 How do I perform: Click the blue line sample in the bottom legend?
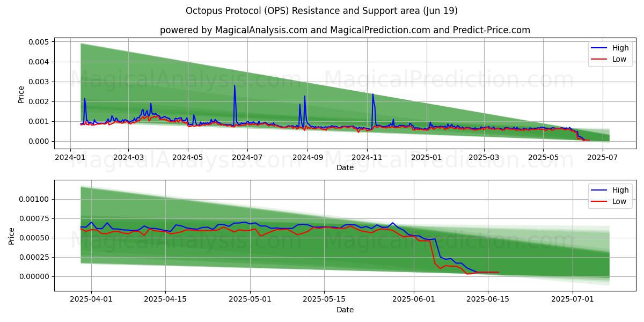coord(599,191)
